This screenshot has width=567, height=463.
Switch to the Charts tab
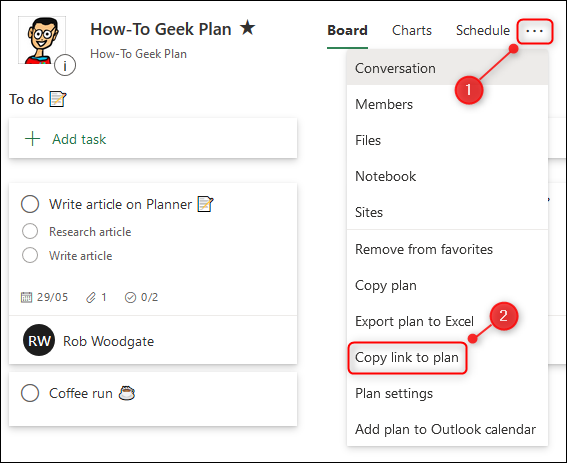pyautogui.click(x=412, y=30)
